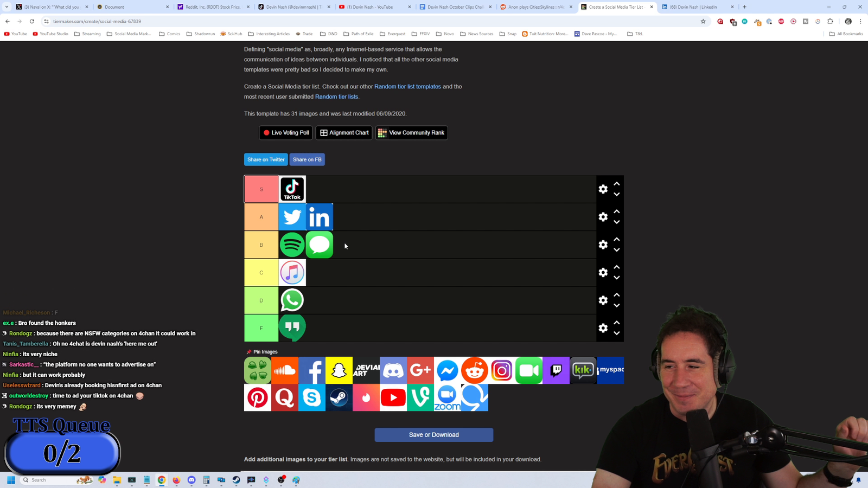
Task: Click the TikTok icon in S tier
Action: 292,189
